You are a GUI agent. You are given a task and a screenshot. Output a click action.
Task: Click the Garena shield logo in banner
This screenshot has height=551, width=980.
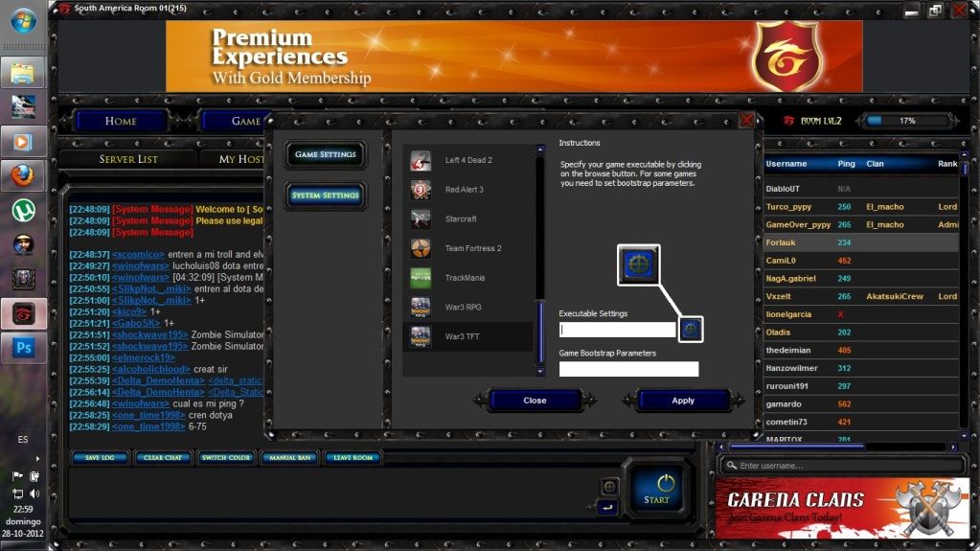pos(786,57)
